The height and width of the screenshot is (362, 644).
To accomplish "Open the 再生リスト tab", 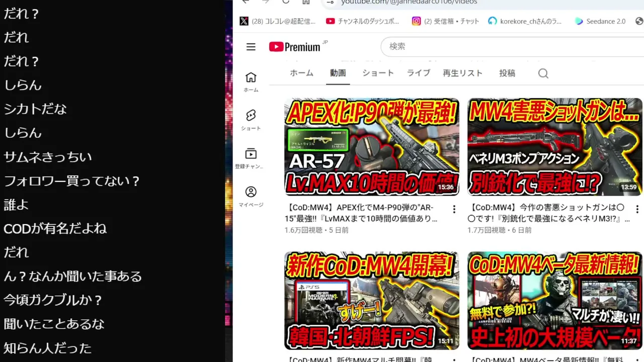I will [x=462, y=73].
